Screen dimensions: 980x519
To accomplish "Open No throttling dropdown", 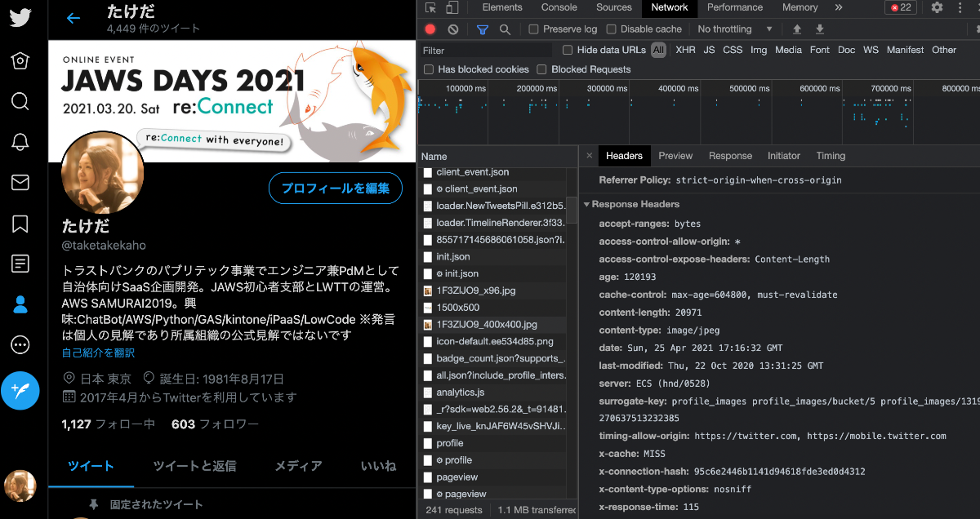I will coord(734,29).
